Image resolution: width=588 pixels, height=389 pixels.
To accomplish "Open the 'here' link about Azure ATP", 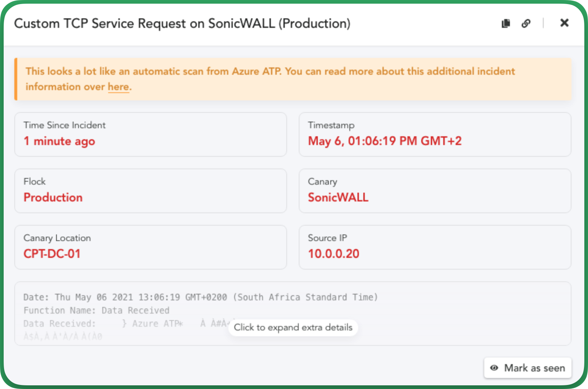I will coord(118,87).
